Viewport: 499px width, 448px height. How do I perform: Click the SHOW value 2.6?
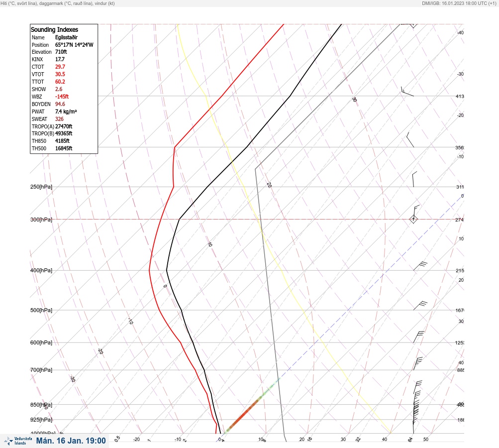point(59,89)
